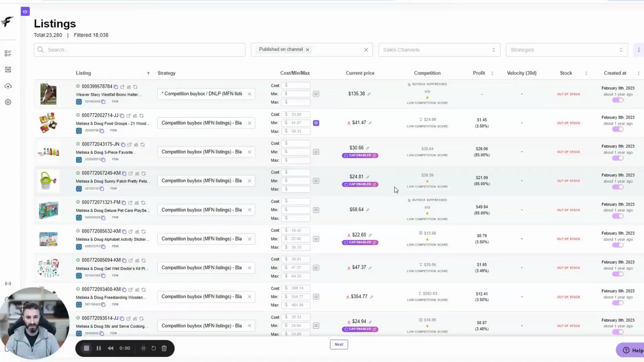The image size is (644, 362).
Task: Click the calculator icon for Melissa & Doug Food Groups
Action: (316, 123)
